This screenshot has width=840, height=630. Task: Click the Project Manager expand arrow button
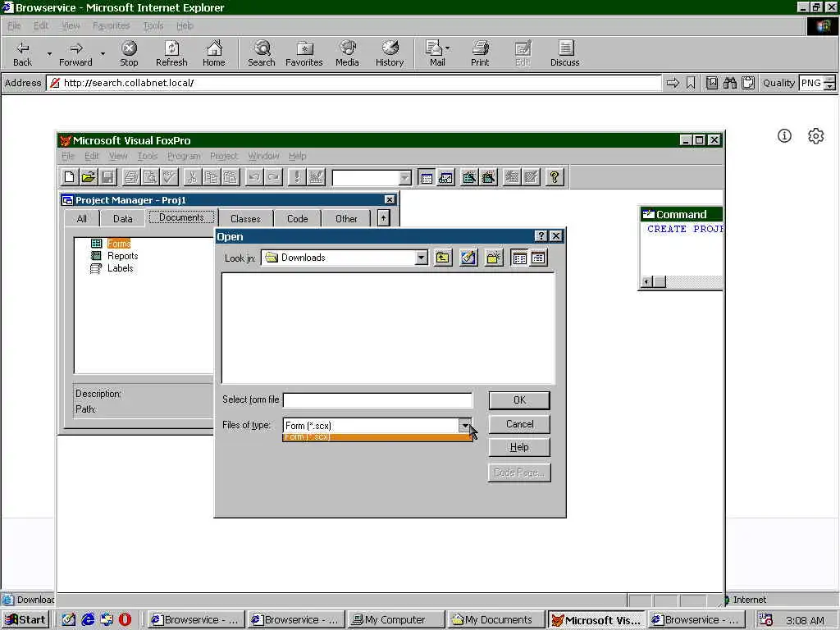click(383, 218)
